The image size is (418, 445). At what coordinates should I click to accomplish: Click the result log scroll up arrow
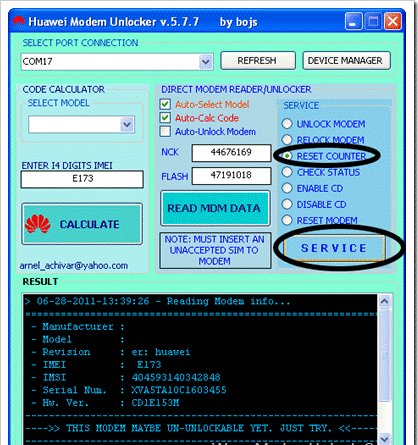coord(384,301)
